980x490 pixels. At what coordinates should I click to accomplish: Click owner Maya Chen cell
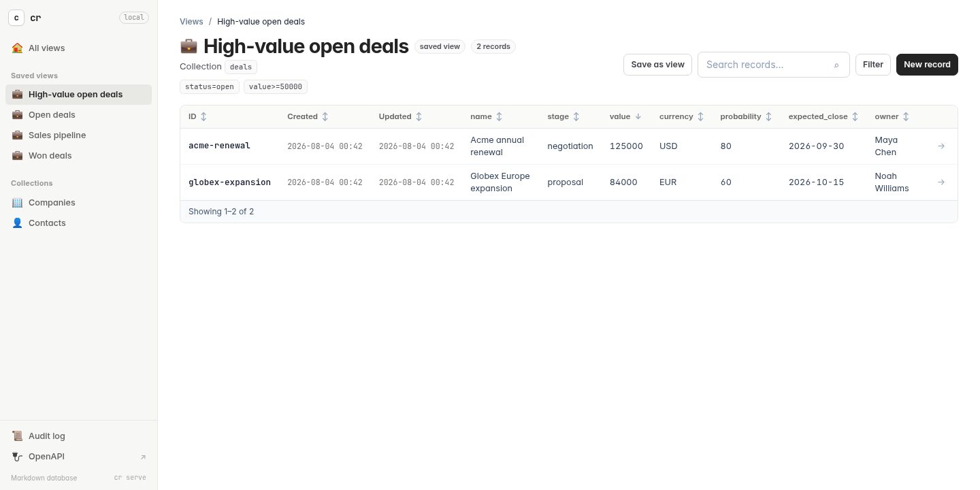(887, 146)
